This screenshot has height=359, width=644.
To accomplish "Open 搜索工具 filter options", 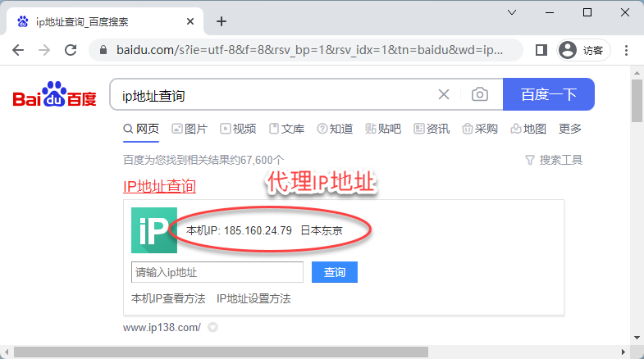I will pyautogui.click(x=554, y=160).
